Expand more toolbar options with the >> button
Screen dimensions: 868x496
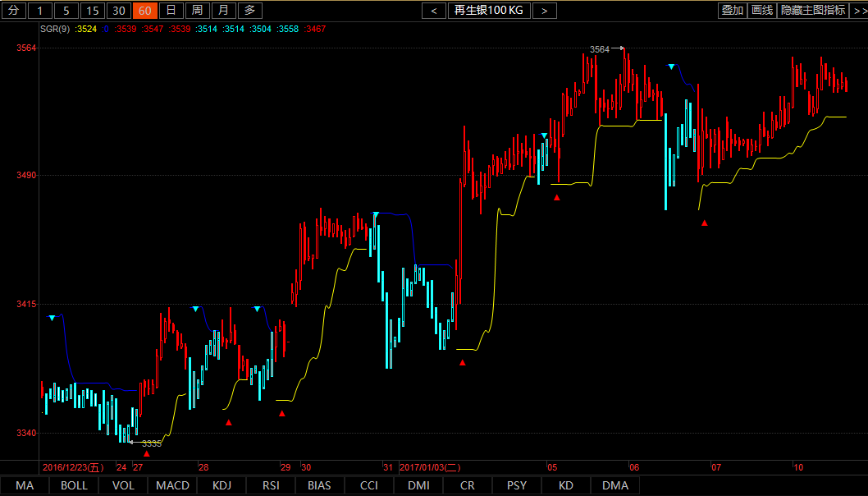858,11
